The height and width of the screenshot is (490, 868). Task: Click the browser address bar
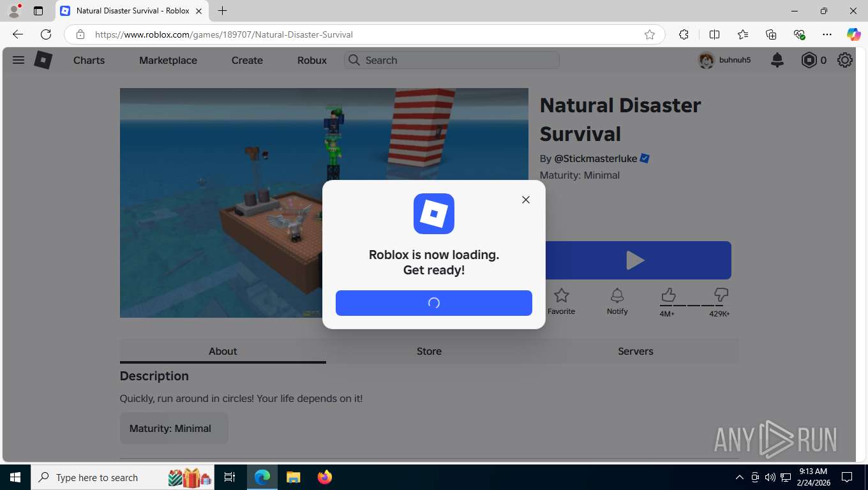click(364, 34)
